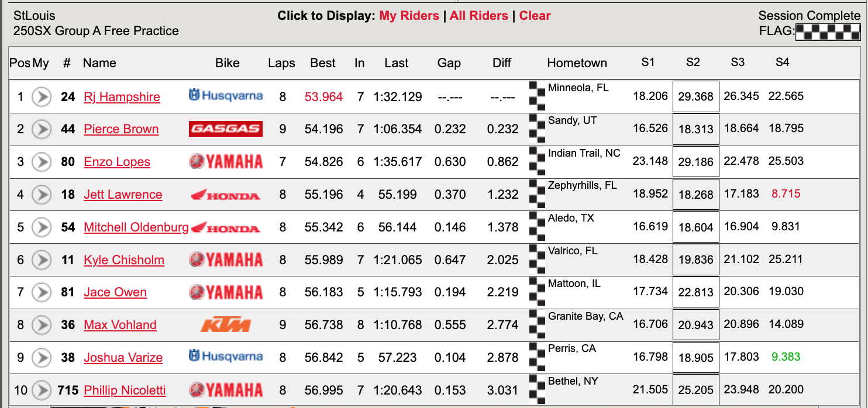The width and height of the screenshot is (868, 408).
Task: Switch display to All Riders
Action: coord(479,16)
